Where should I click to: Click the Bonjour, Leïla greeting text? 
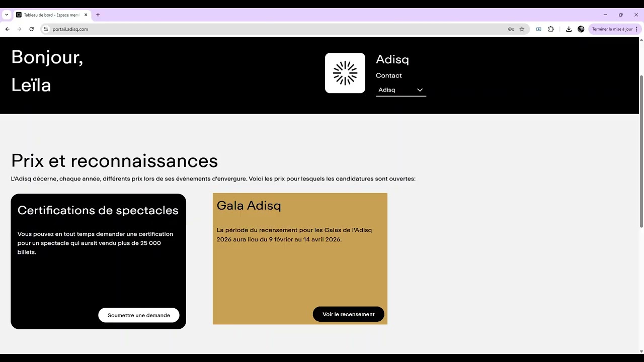(x=47, y=71)
